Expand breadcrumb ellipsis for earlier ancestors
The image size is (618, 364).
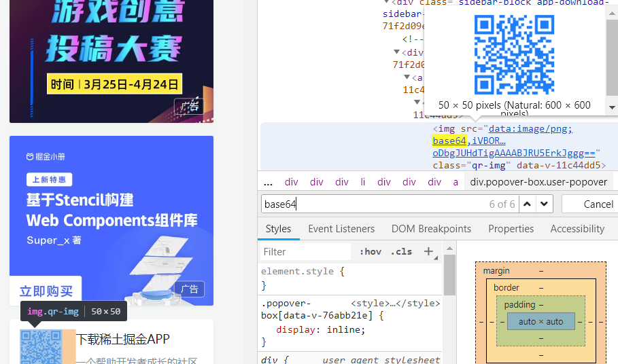click(x=268, y=182)
